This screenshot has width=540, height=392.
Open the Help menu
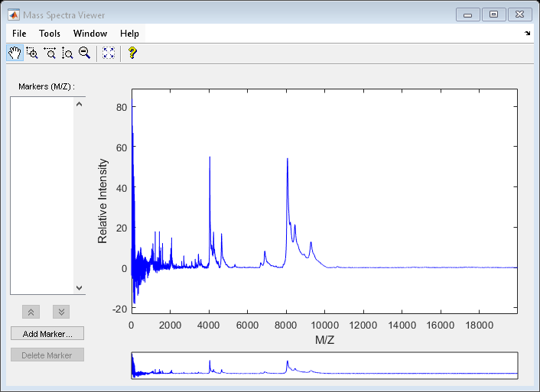click(129, 34)
